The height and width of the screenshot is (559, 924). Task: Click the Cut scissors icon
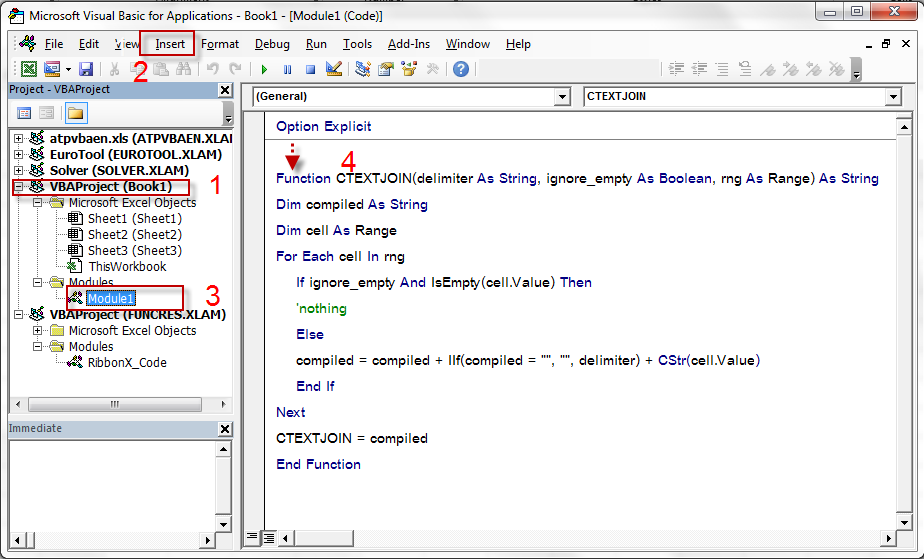(x=115, y=69)
